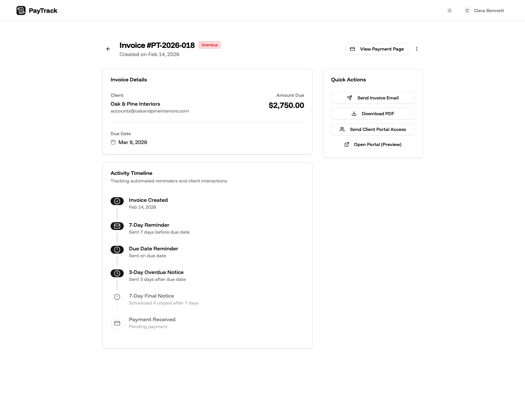This screenshot has width=525, height=420.
Task: Click the warning icon on 7-Day Final Notice
Action: tap(117, 297)
